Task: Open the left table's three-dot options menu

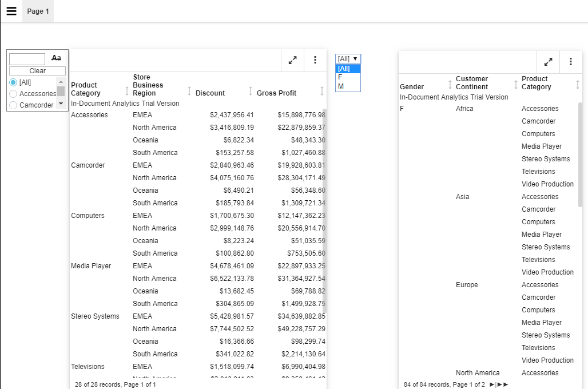Action: 315,60
